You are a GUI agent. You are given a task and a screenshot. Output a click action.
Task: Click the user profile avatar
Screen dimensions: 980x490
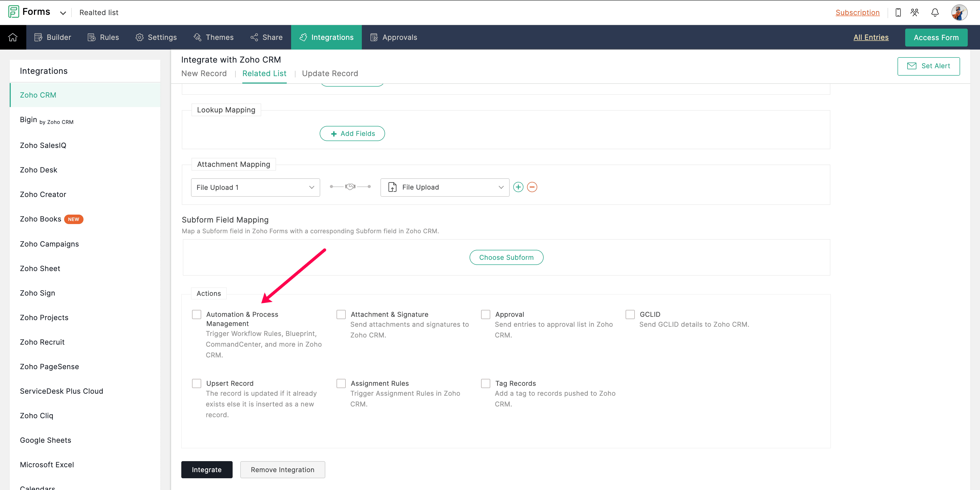pyautogui.click(x=959, y=13)
